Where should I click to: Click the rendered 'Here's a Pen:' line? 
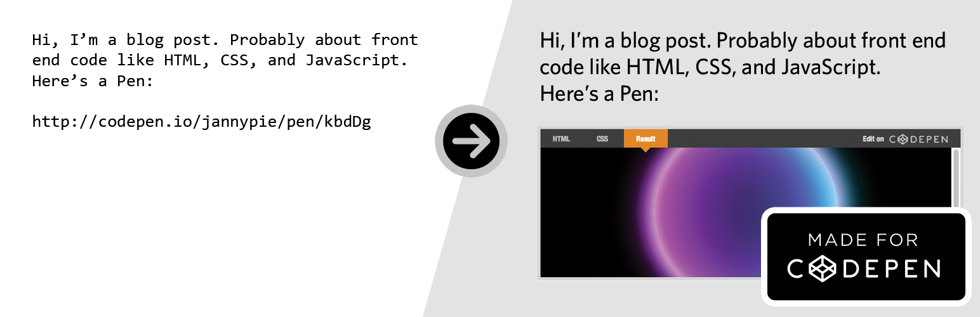point(600,94)
